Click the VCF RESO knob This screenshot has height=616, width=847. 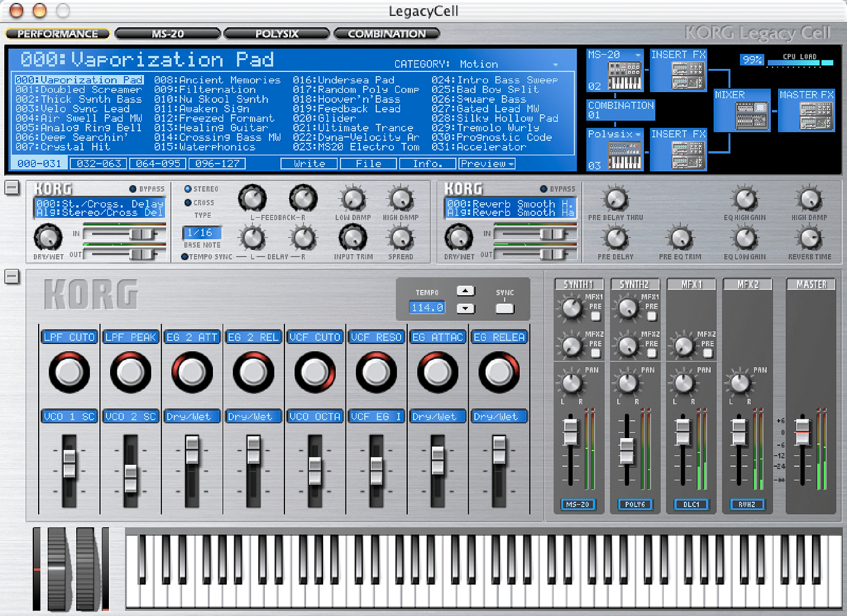click(376, 372)
